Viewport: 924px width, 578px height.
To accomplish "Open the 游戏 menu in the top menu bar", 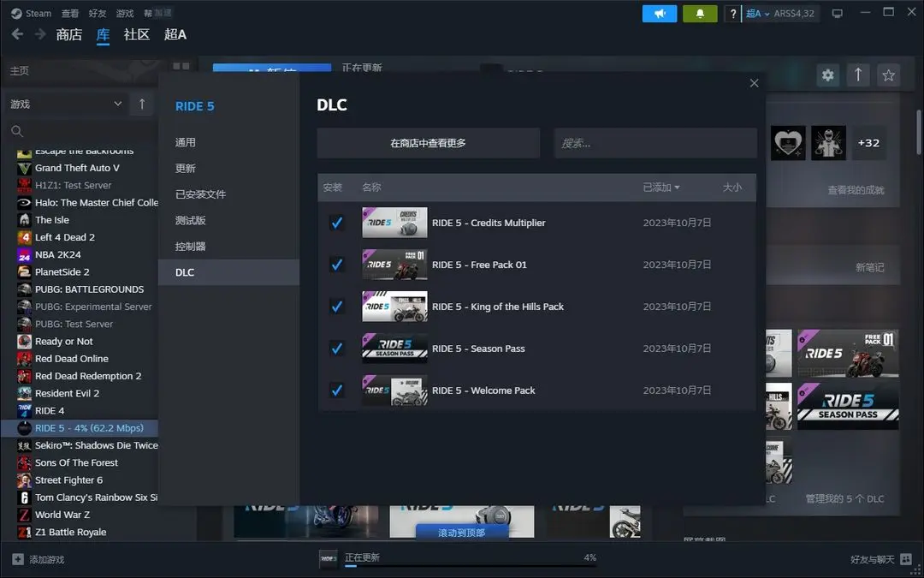I will click(x=124, y=13).
